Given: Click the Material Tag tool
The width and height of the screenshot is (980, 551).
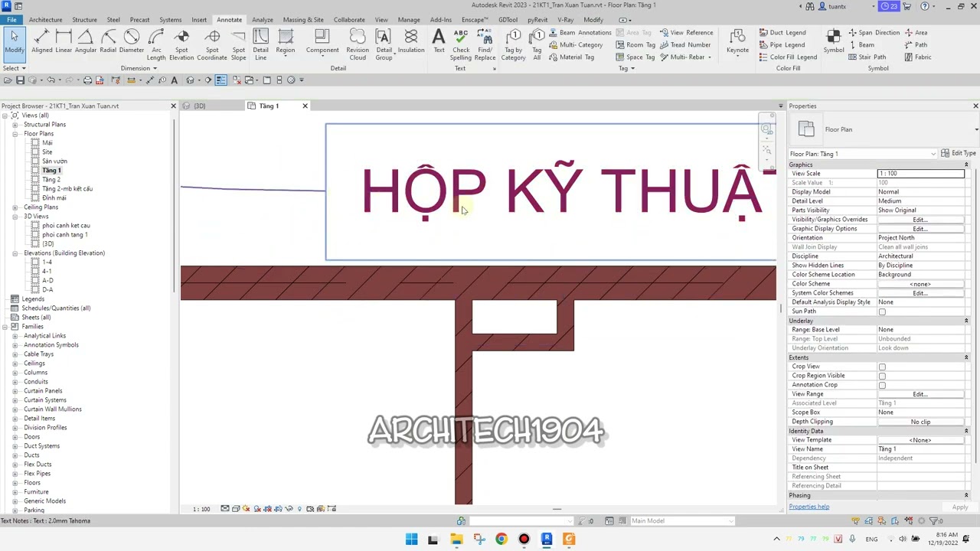Looking at the screenshot, I should 571,57.
